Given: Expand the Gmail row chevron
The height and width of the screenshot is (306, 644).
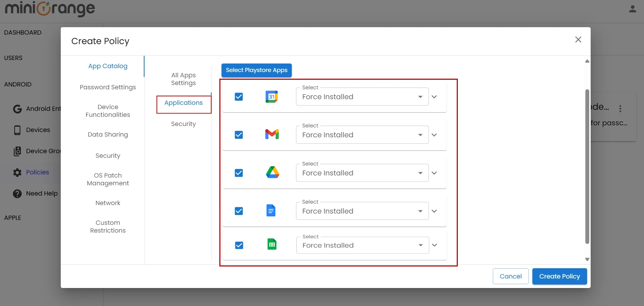Looking at the screenshot, I should point(435,135).
